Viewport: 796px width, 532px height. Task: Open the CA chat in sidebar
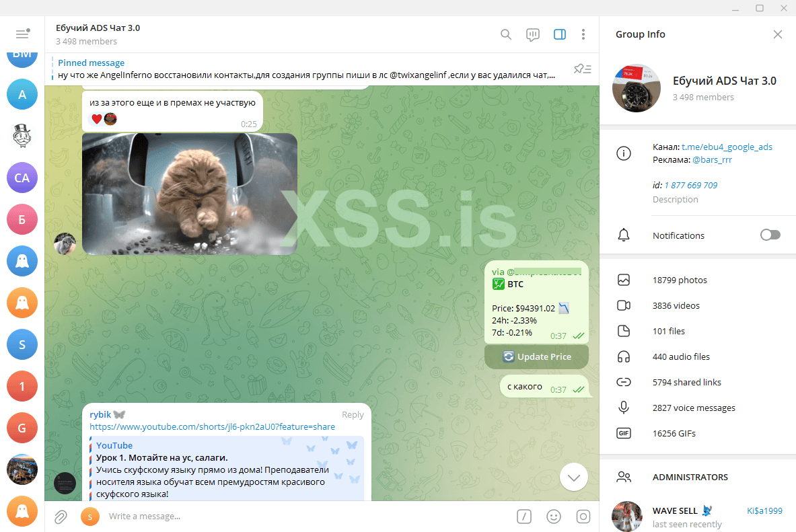click(22, 178)
